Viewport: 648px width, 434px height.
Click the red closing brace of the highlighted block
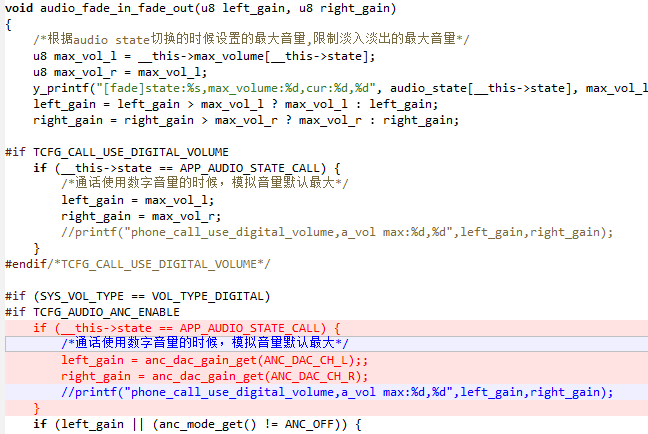36,408
